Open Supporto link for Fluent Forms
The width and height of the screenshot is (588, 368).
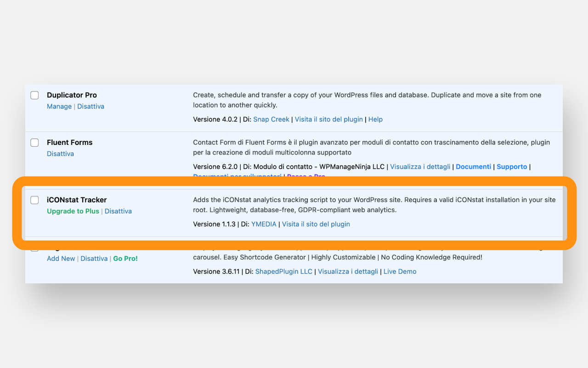(512, 167)
